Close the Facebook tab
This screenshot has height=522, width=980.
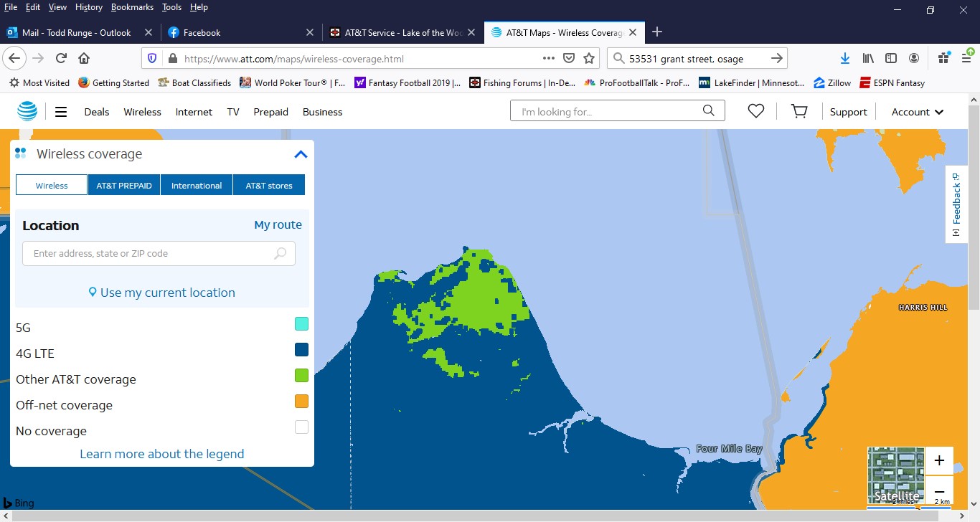(x=310, y=32)
